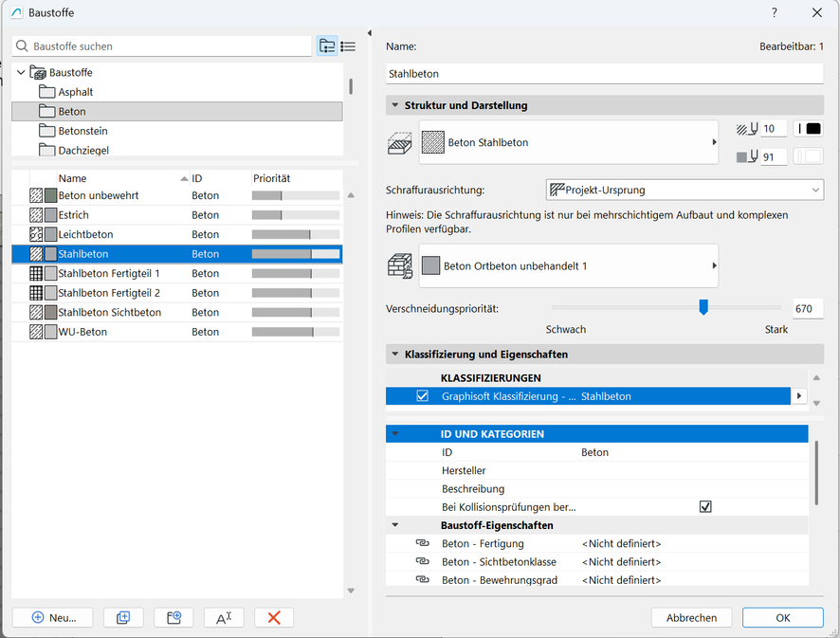Select the WU-Beton list row
840x638 pixels.
pyautogui.click(x=176, y=332)
